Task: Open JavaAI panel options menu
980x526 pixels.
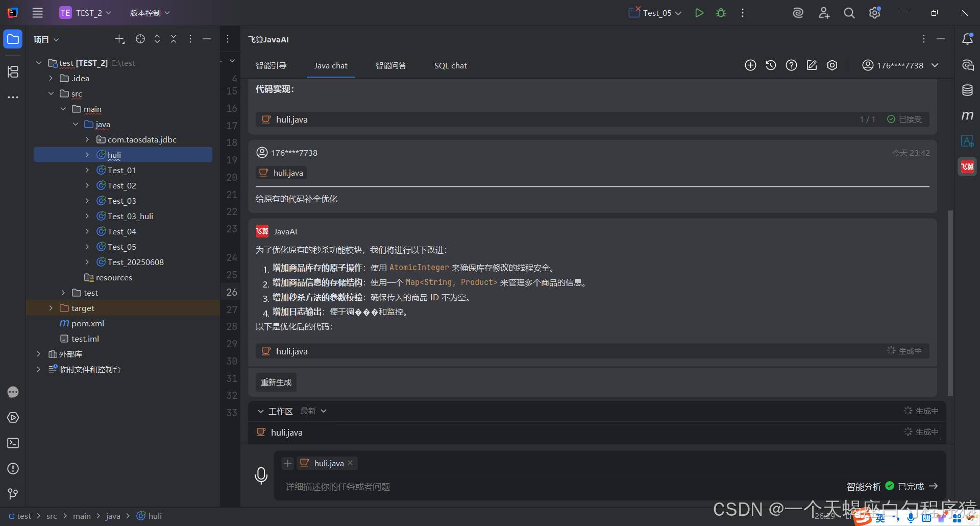Action: (923, 39)
